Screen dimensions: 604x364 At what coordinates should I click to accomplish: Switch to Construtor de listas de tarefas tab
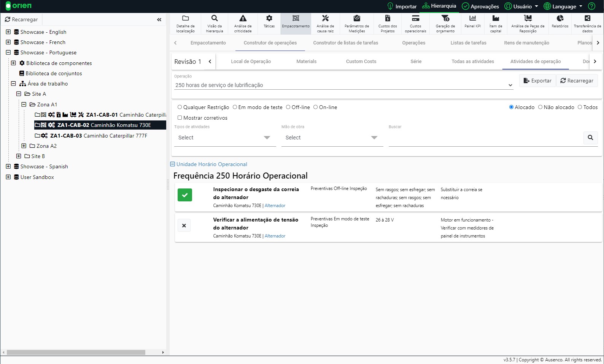point(345,43)
